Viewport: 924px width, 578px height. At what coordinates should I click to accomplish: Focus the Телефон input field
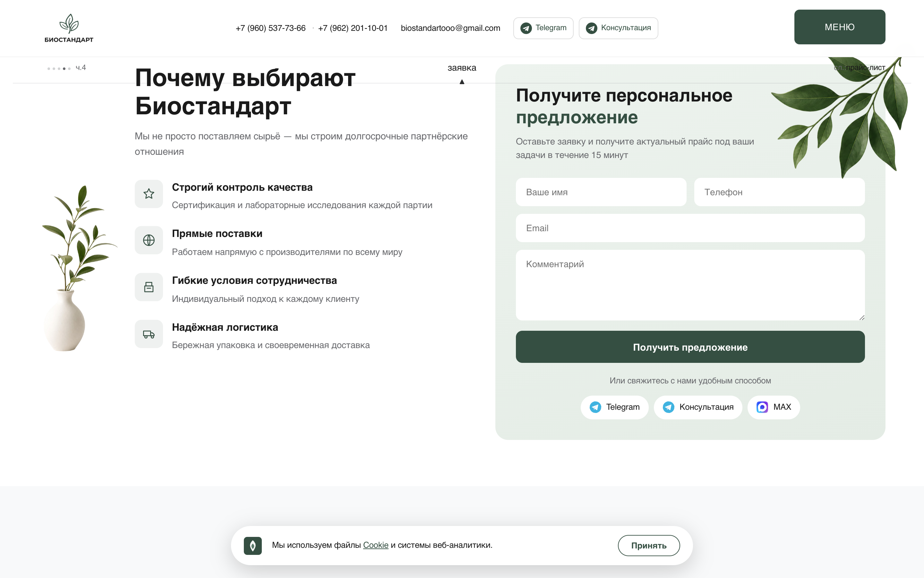pyautogui.click(x=779, y=192)
